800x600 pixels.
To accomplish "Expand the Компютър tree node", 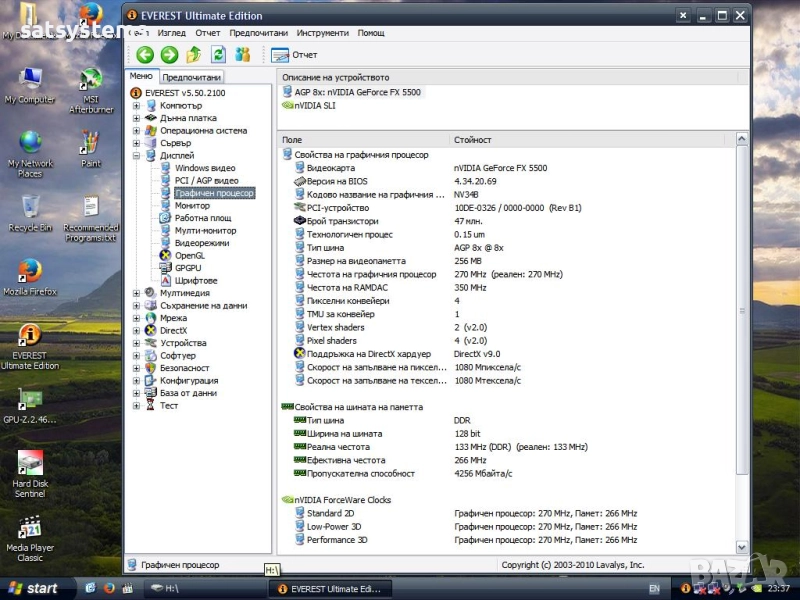I will [x=136, y=105].
